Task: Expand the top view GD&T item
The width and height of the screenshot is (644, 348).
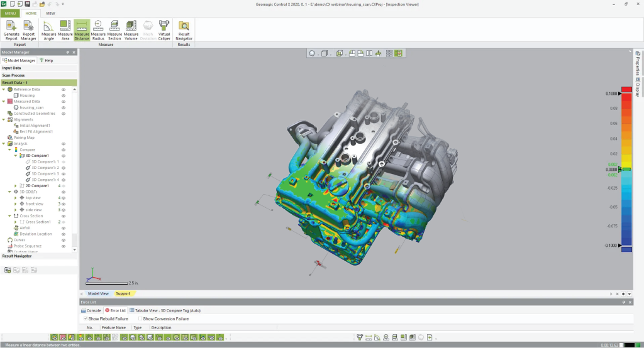Action: [16, 198]
